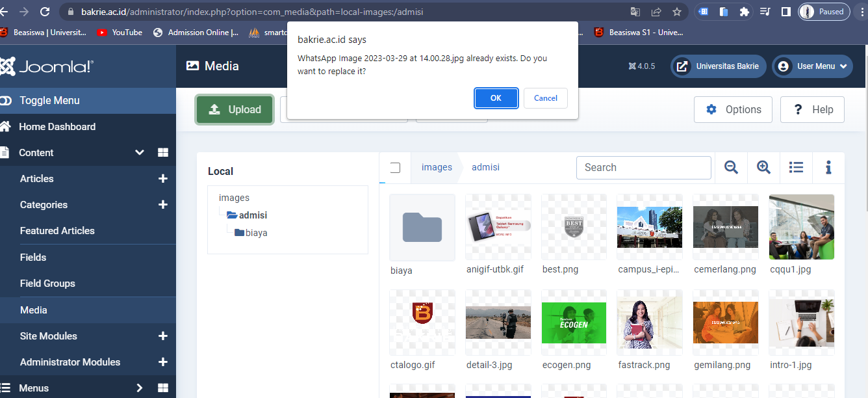Select gemilang.png thumbnail
Viewport: 868px width, 398px height.
pyautogui.click(x=726, y=323)
